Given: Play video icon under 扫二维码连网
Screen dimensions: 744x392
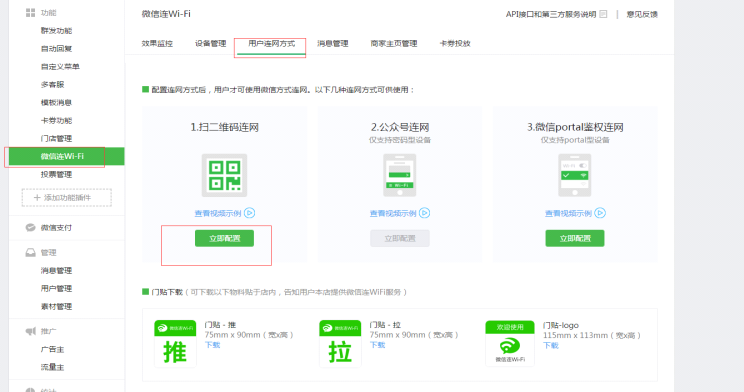Looking at the screenshot, I should 250,213.
